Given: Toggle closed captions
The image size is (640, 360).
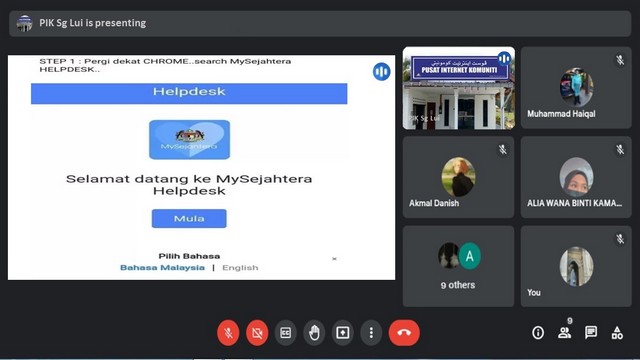Looking at the screenshot, I should 286,333.
